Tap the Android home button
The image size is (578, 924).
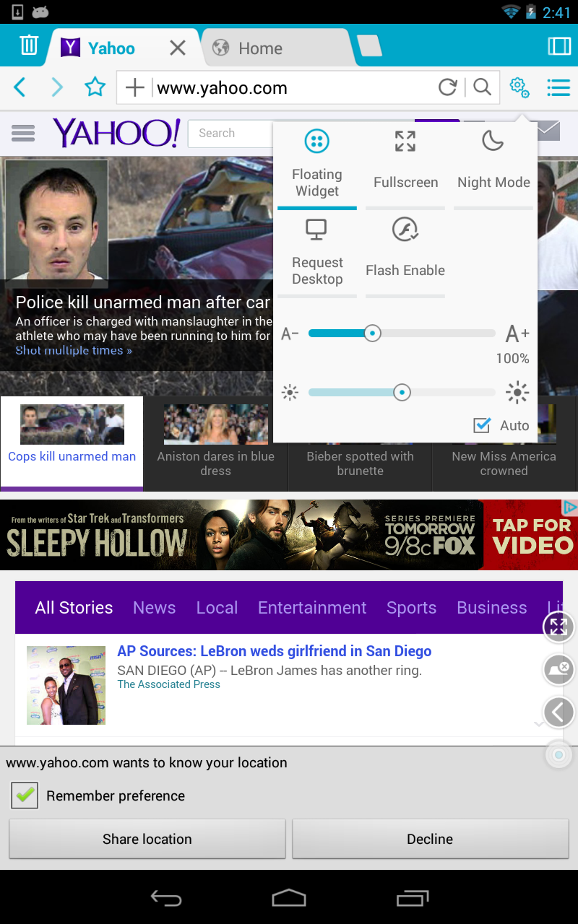click(x=289, y=897)
